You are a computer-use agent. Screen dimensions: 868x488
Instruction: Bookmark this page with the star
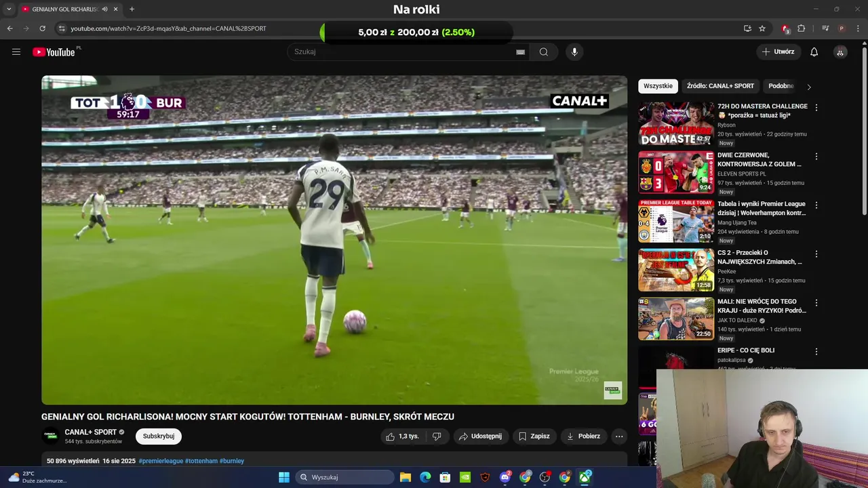coord(762,28)
